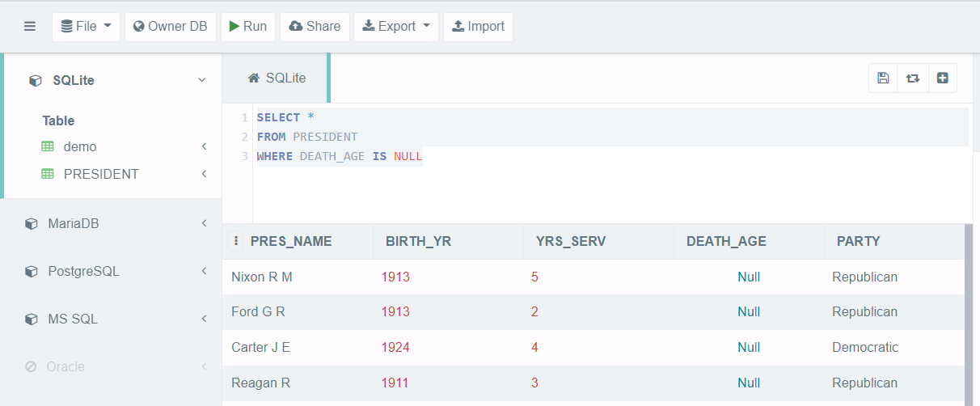Image resolution: width=980 pixels, height=406 pixels.
Task: Click the Share button
Action: coord(315,26)
